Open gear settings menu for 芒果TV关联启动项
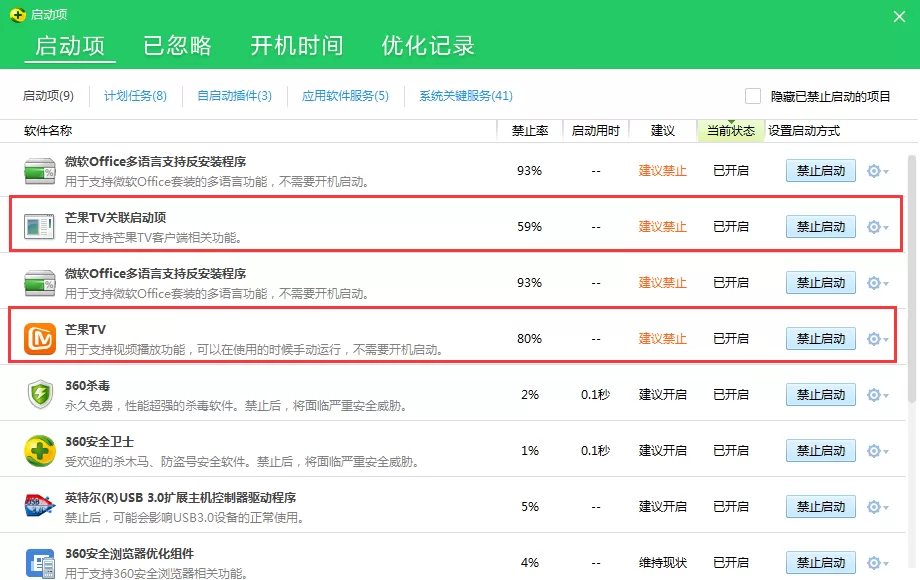The width and height of the screenshot is (920, 580). (877, 227)
